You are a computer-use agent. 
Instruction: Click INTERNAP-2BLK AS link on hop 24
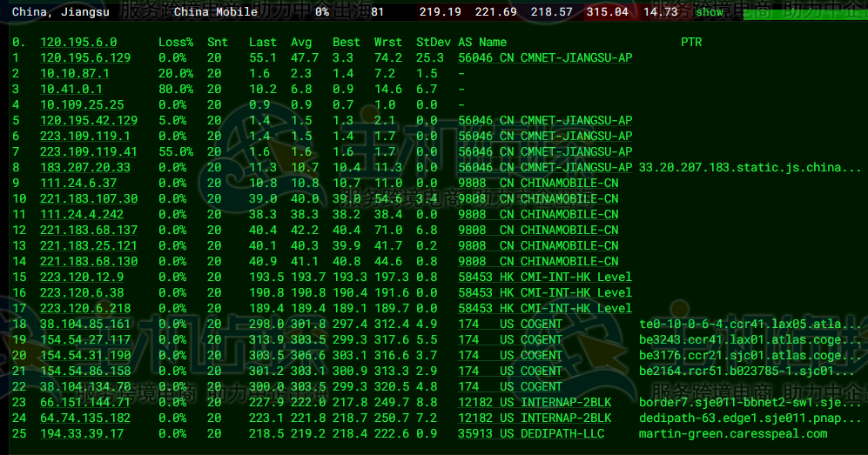tap(535, 418)
